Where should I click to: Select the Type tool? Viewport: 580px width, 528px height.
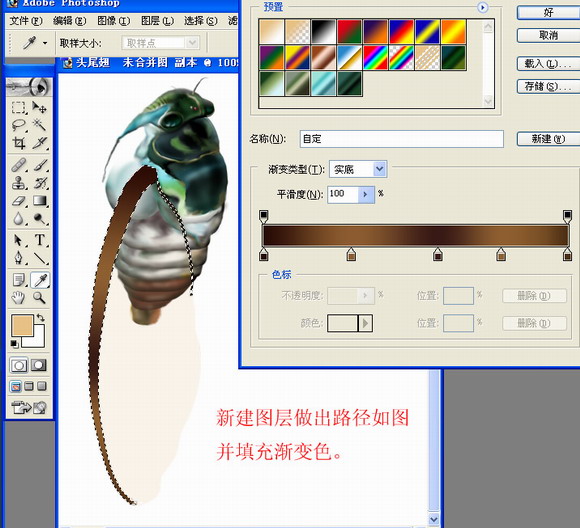pos(39,240)
